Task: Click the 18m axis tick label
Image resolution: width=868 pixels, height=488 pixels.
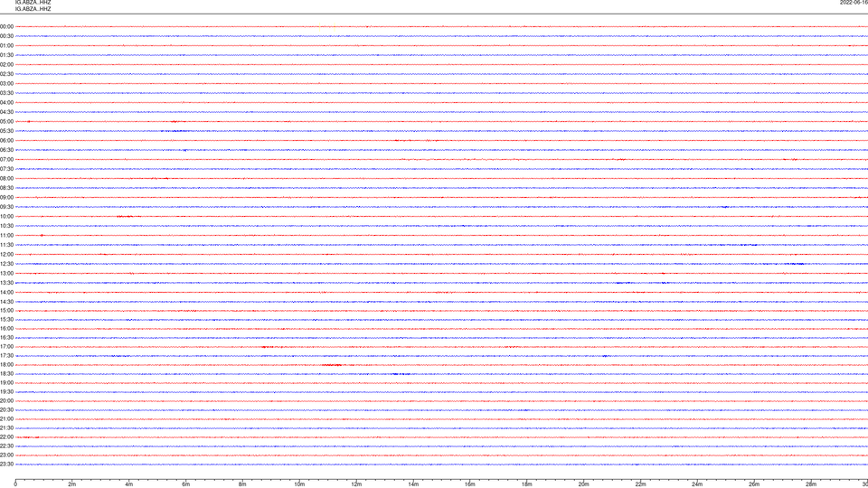Action: (527, 484)
